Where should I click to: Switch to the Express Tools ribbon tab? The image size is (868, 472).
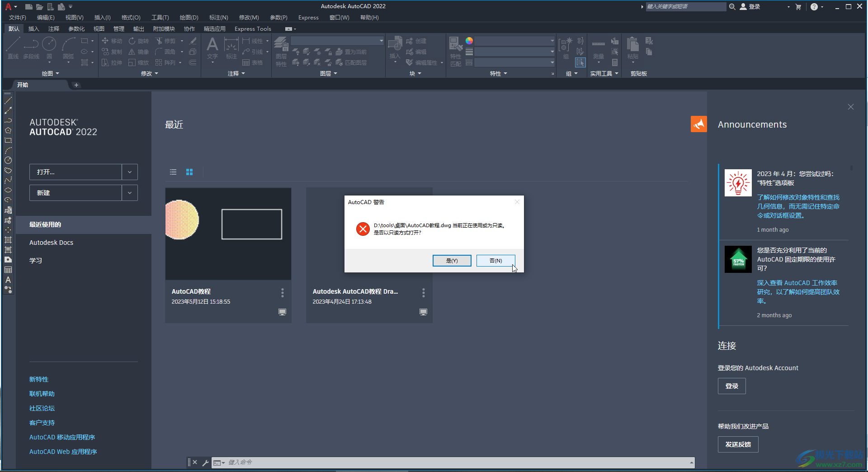[x=253, y=29]
